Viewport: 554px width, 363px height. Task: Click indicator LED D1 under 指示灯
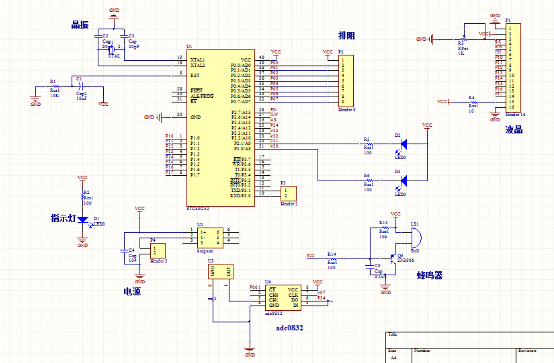pos(83,219)
